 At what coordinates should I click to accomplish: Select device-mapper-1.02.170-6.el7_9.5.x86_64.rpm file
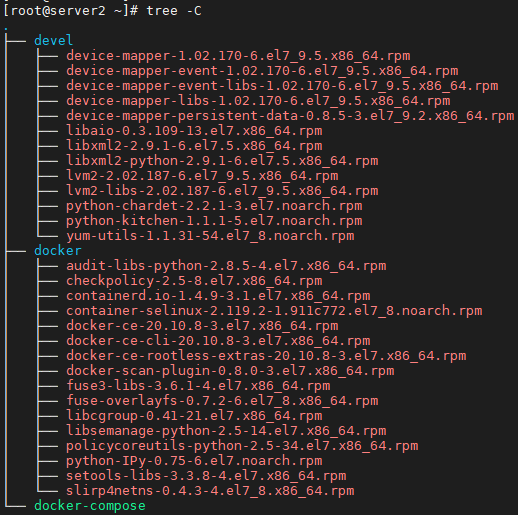click(x=238, y=56)
